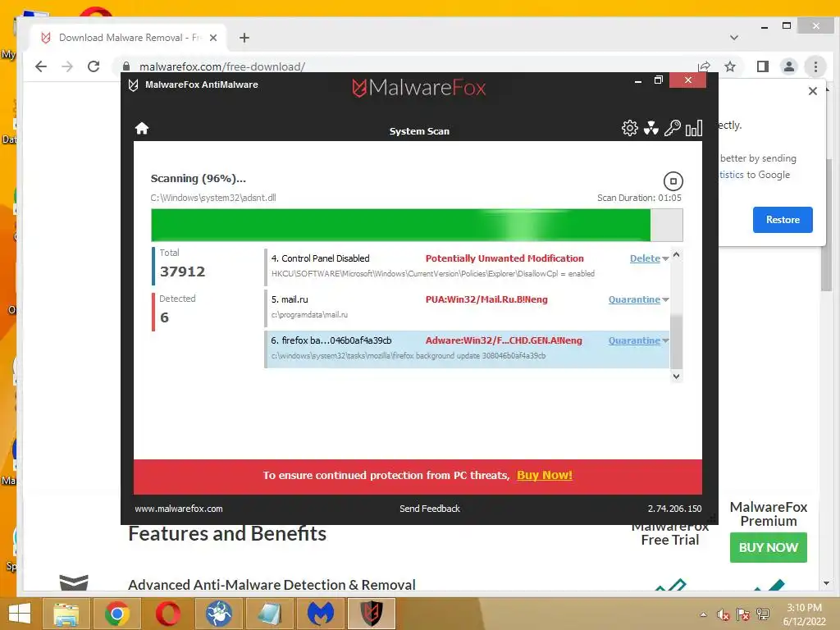The height and width of the screenshot is (630, 840).
Task: Click PUA:Win32/Mail.Ru.B!Neng threat label
Action: [486, 299]
